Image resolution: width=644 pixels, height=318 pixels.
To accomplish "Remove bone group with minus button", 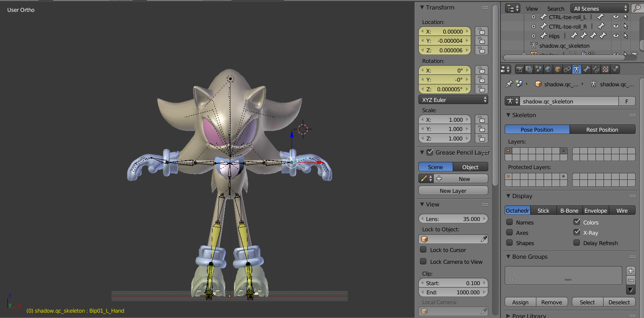I will 631,280.
